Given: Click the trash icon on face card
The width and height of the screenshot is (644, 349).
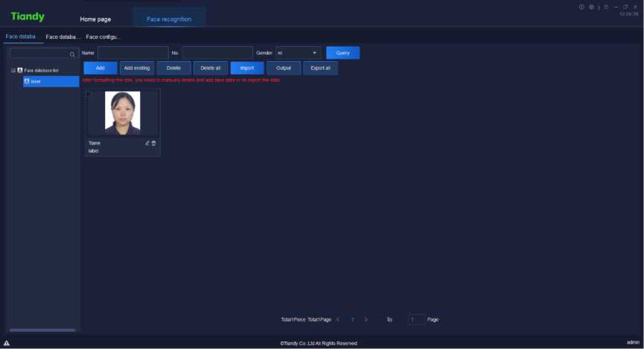Looking at the screenshot, I should point(154,143).
